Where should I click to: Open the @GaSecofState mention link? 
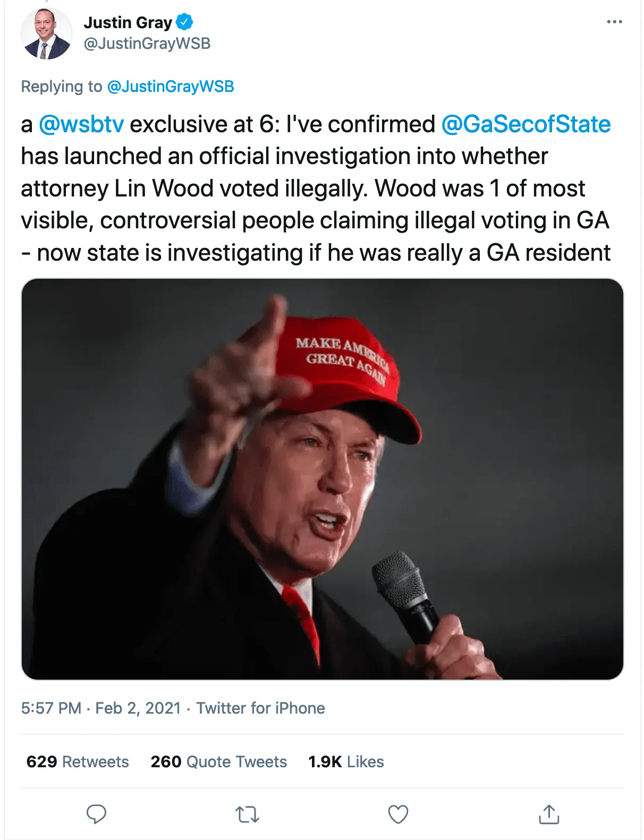click(x=526, y=124)
